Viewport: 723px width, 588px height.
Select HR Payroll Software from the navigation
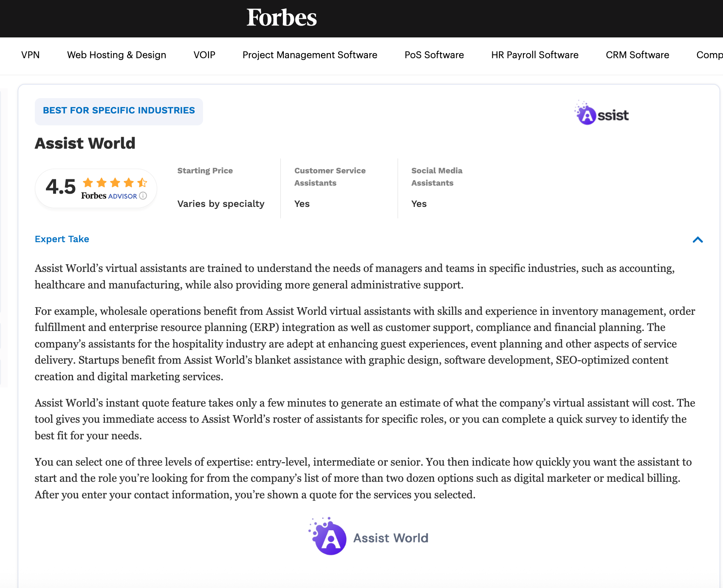pyautogui.click(x=535, y=55)
